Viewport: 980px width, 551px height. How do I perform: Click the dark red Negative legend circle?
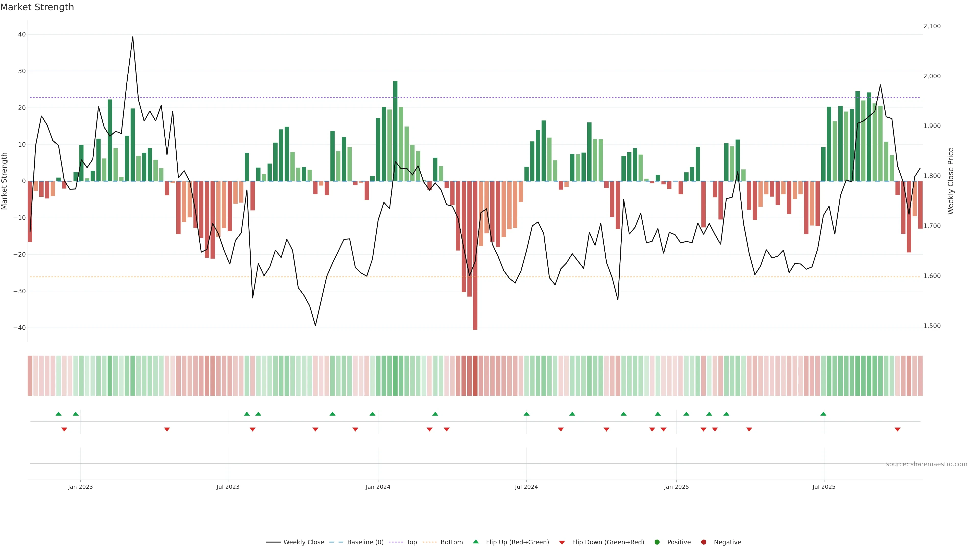(703, 542)
